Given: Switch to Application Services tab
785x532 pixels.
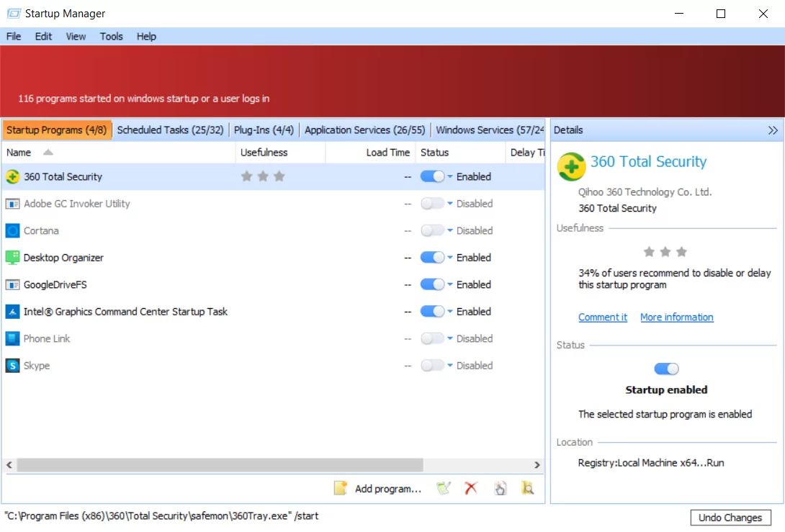Looking at the screenshot, I should [365, 130].
